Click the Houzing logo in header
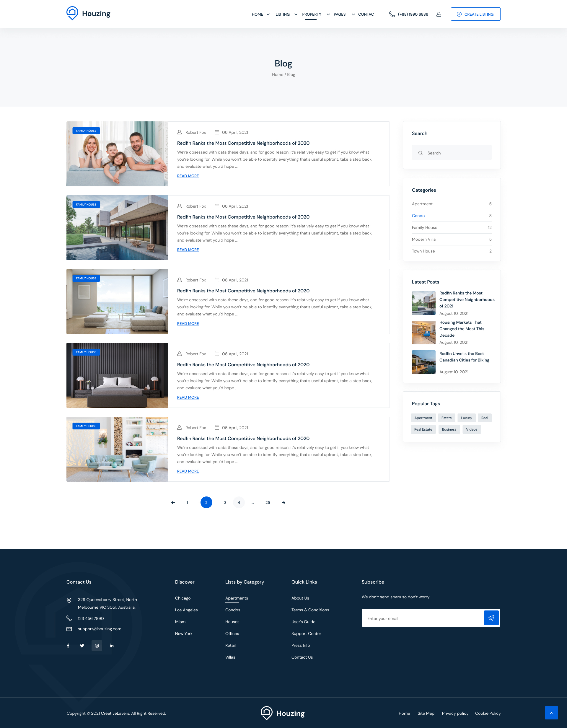Viewport: 567px width, 728px height. [88, 14]
